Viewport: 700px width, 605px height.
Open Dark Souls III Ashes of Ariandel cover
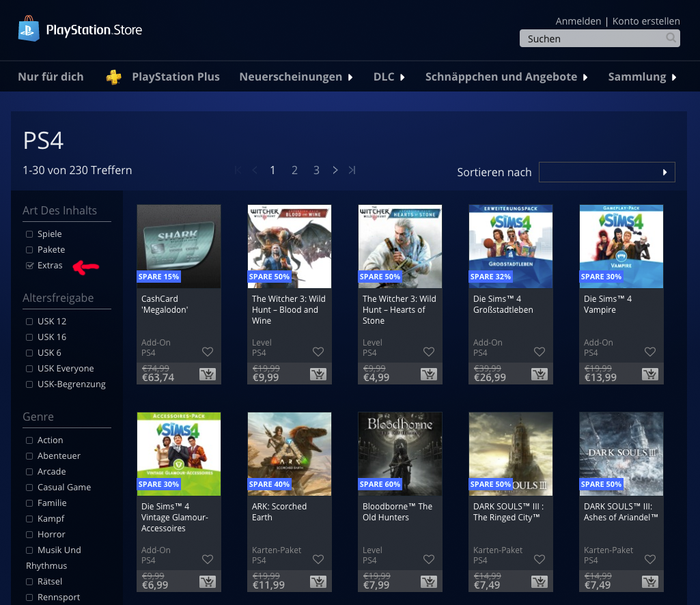click(x=621, y=453)
